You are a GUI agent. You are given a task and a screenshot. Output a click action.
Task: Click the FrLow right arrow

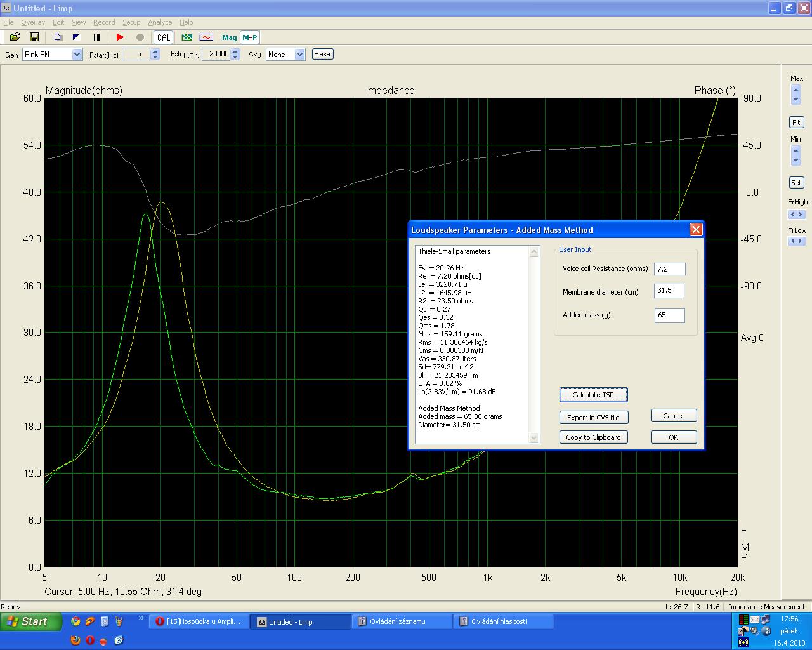[801, 241]
